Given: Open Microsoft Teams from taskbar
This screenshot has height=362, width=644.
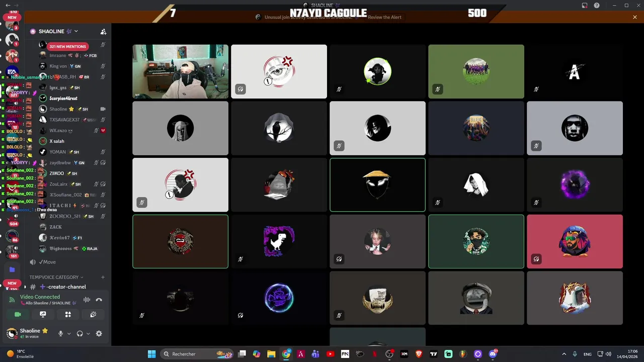Looking at the screenshot, I should click(x=315, y=354).
